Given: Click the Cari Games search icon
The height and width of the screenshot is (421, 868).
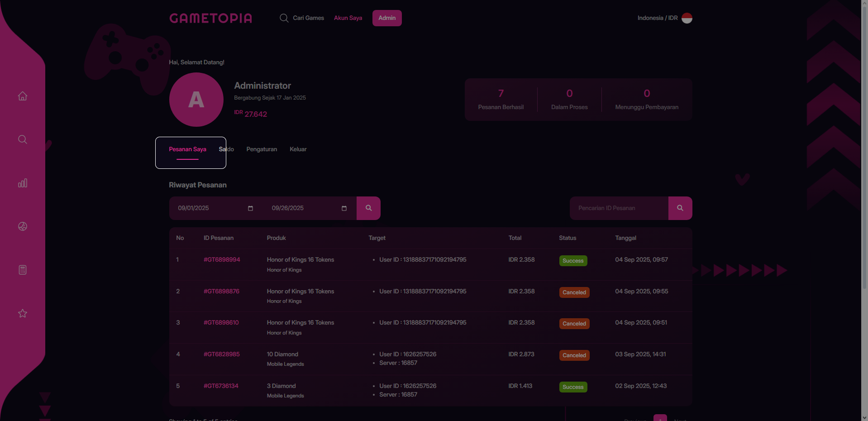Looking at the screenshot, I should pyautogui.click(x=284, y=18).
